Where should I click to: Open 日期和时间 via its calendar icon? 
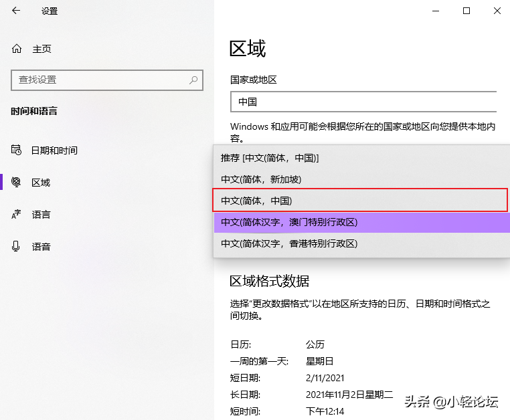coord(16,150)
